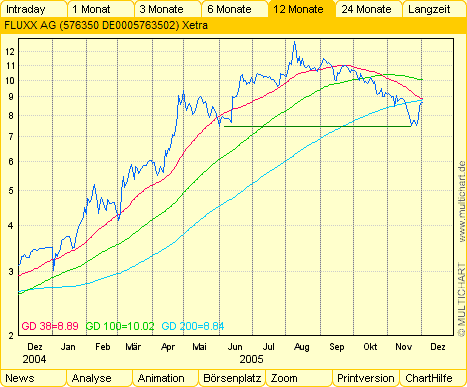The width and height of the screenshot is (467, 387).
Task: Start the Animation option
Action: [x=166, y=378]
